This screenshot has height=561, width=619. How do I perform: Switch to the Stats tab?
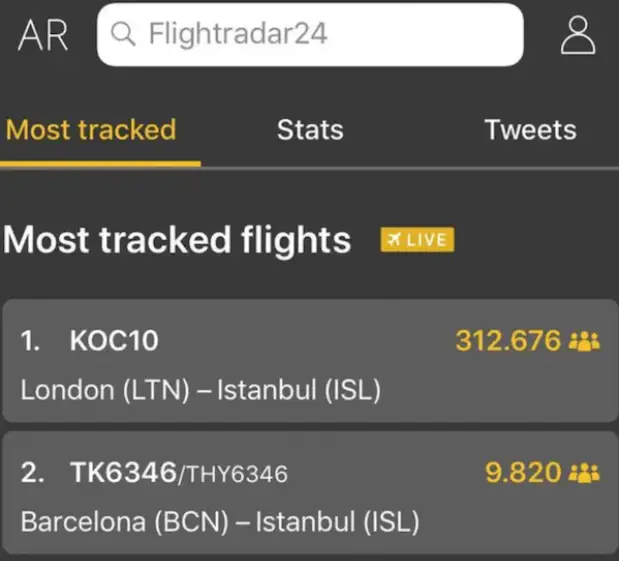[310, 130]
